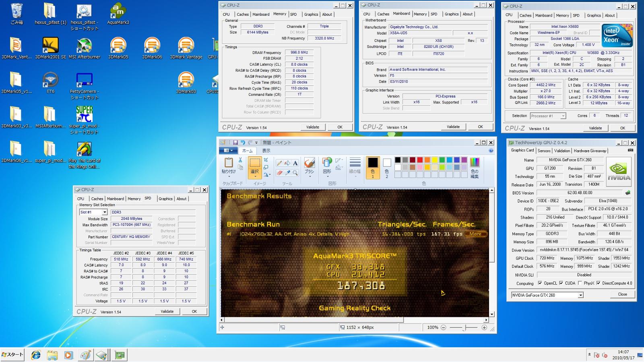Open the Processor #1 selection dropdown

point(563,116)
